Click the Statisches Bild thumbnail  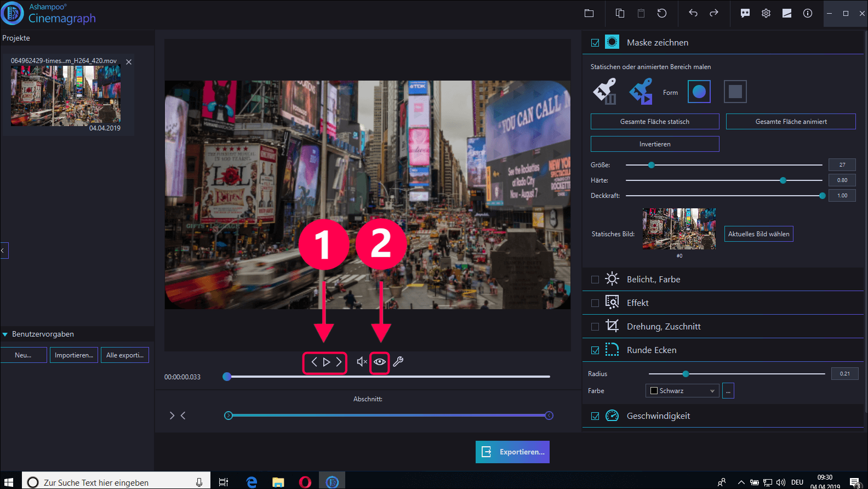[x=679, y=229]
